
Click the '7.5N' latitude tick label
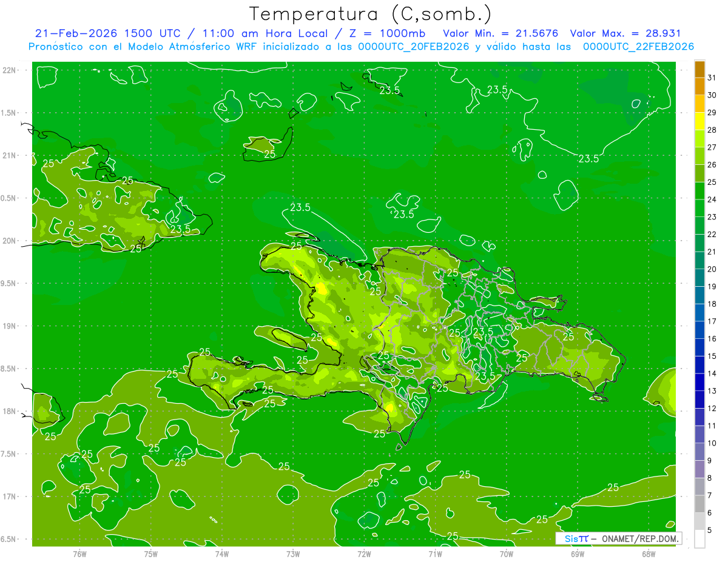[x=8, y=453]
